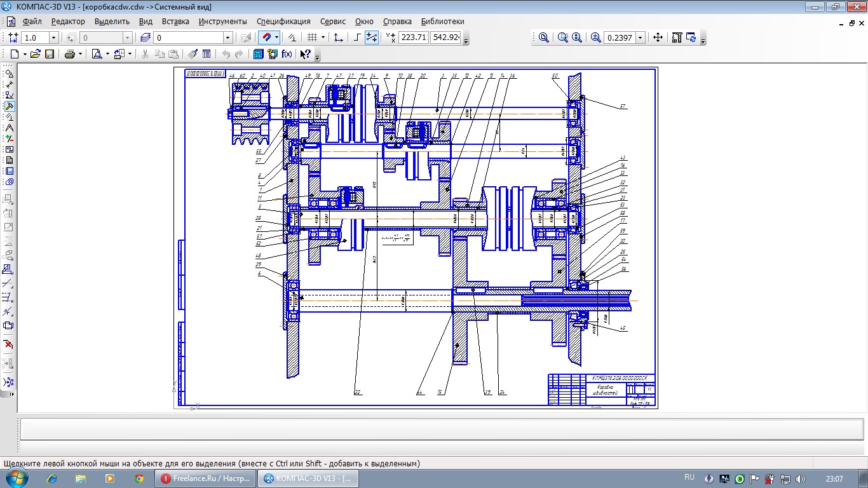
Task: Open the print preview tool
Action: click(x=97, y=54)
